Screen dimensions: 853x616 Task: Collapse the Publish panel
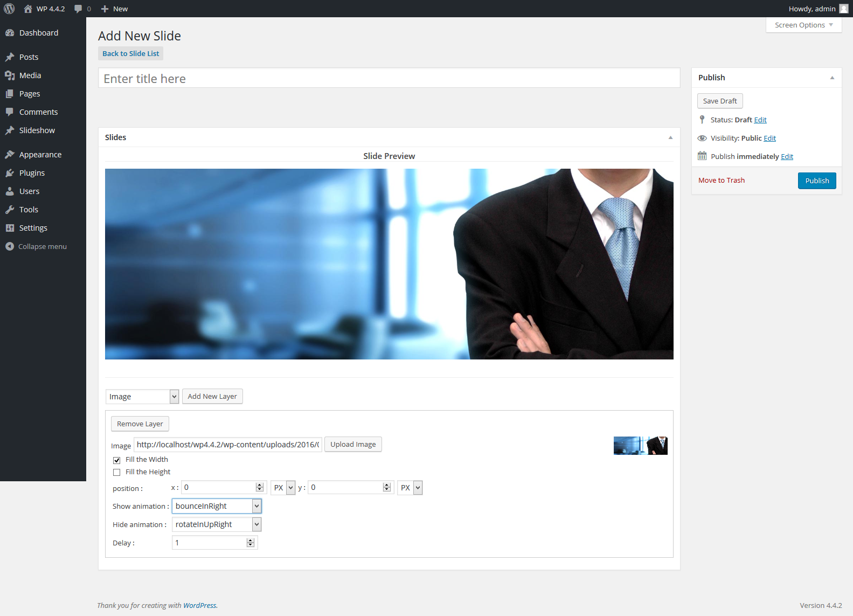tap(832, 78)
